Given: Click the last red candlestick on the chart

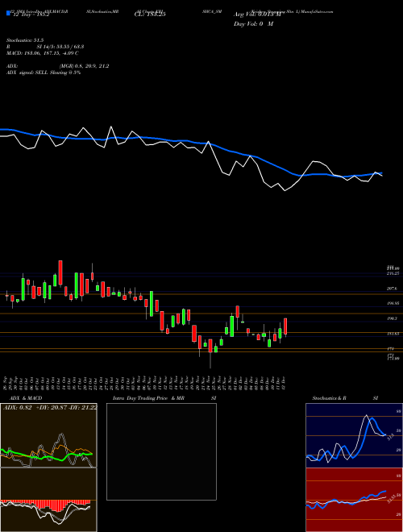Looking at the screenshot, I should tap(285, 326).
